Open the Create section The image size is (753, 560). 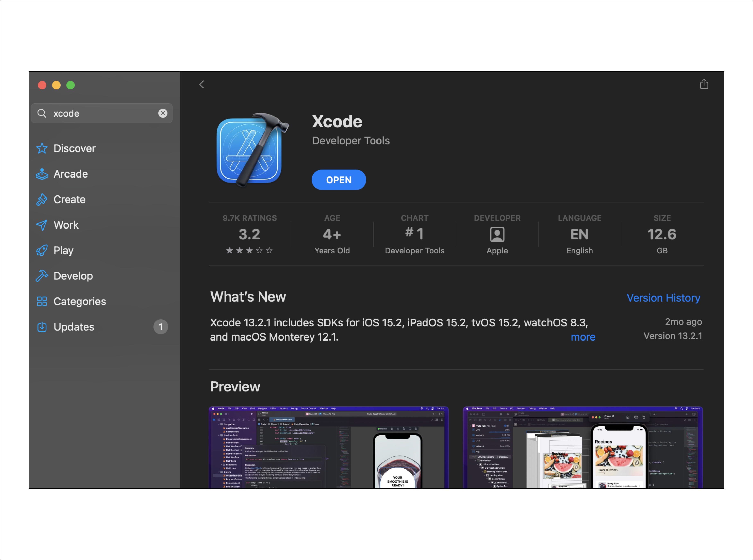pos(69,199)
